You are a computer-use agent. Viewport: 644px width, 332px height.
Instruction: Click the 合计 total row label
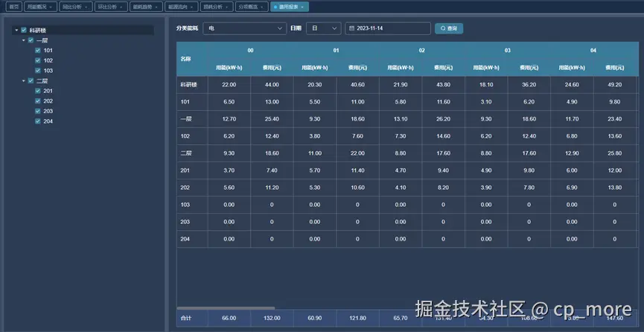[192, 318]
